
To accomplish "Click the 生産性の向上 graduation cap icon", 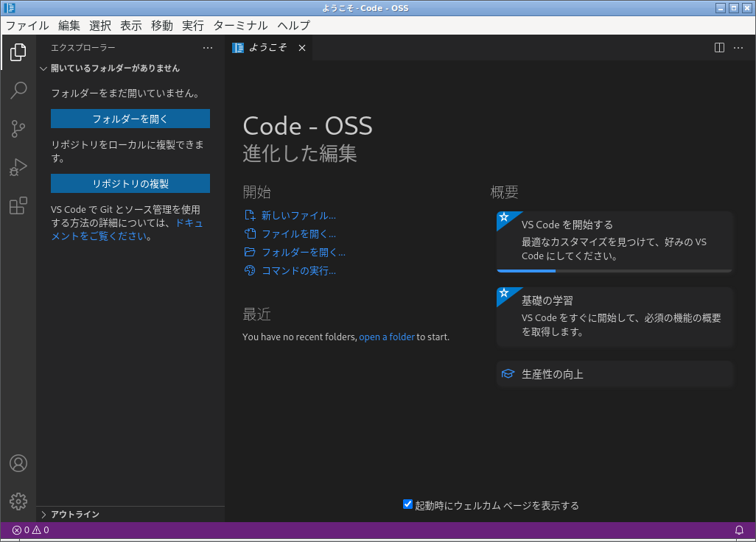I will click(x=508, y=374).
